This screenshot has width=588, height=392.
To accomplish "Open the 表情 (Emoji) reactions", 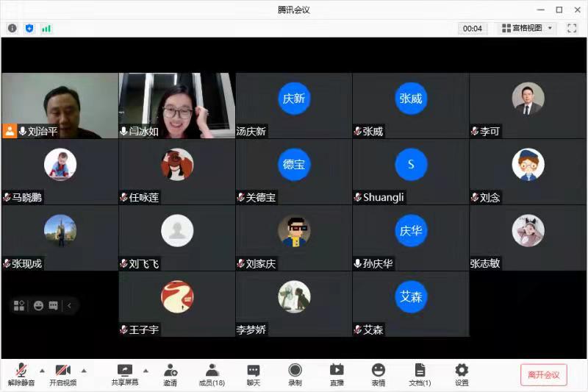I will pyautogui.click(x=378, y=374).
